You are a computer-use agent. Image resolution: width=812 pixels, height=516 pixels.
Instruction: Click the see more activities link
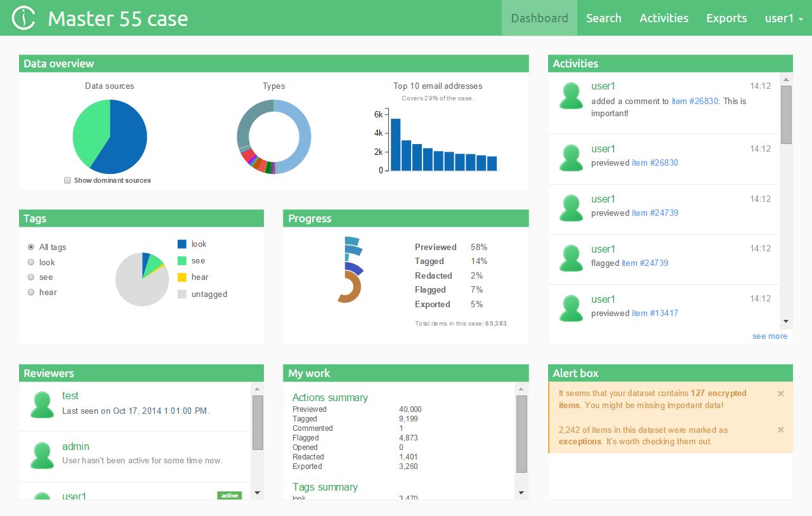(x=769, y=336)
